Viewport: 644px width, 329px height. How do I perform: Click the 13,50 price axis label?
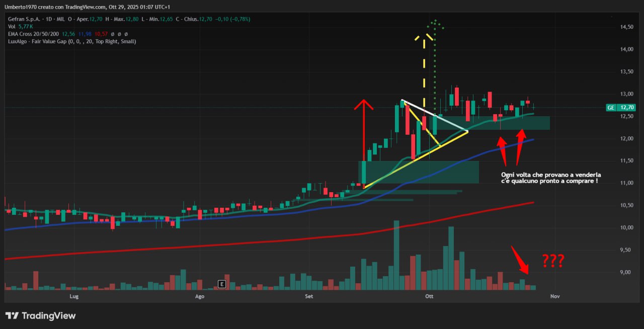coord(626,72)
